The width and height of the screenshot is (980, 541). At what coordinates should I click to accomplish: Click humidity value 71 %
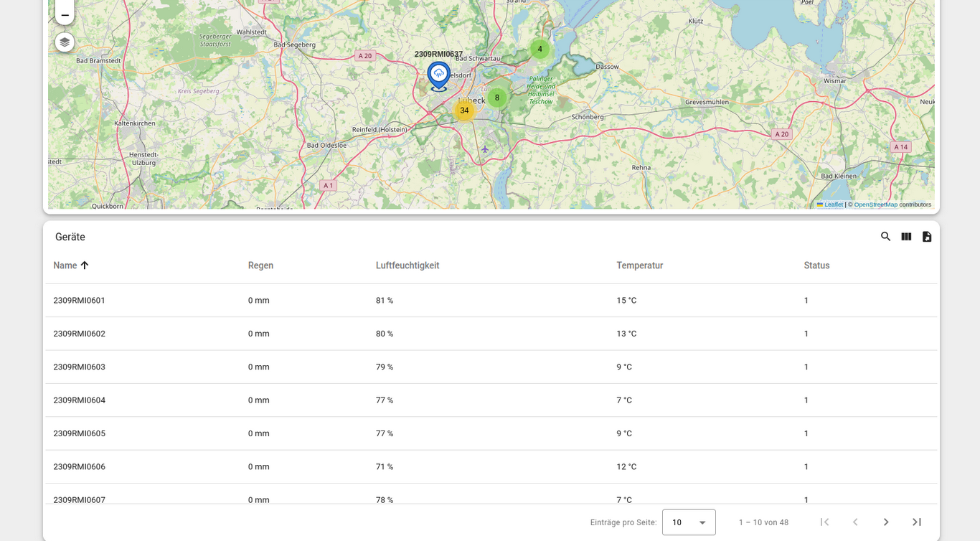click(x=385, y=466)
